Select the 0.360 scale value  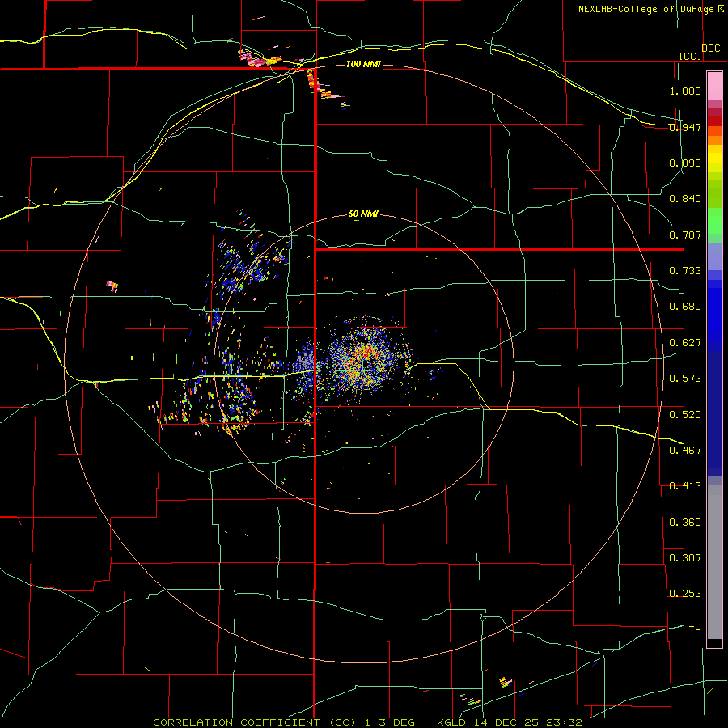tap(685, 523)
